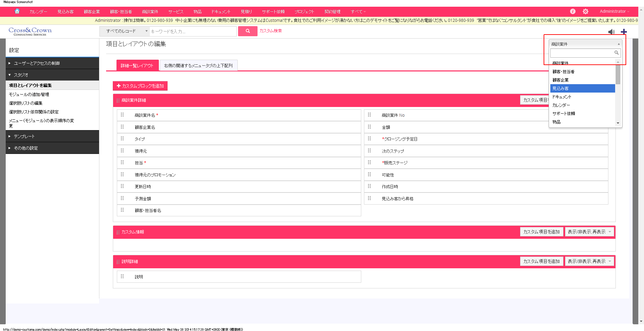Click the module dropdown search input field
The width and height of the screenshot is (644, 331).
coord(582,53)
